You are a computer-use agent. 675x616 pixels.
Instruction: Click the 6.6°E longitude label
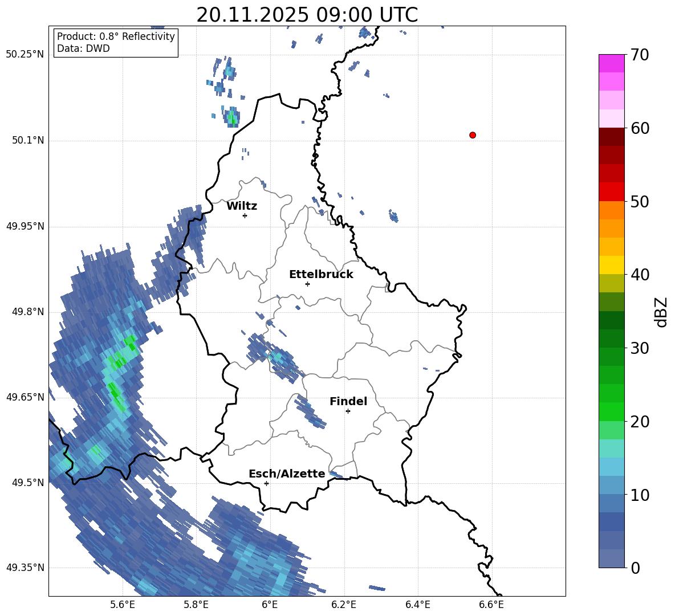(x=491, y=605)
